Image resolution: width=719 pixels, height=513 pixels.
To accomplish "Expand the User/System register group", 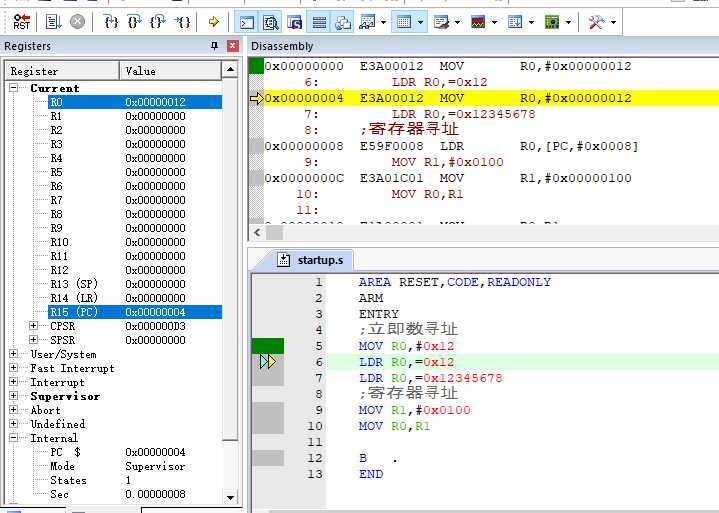I will tap(14, 354).
